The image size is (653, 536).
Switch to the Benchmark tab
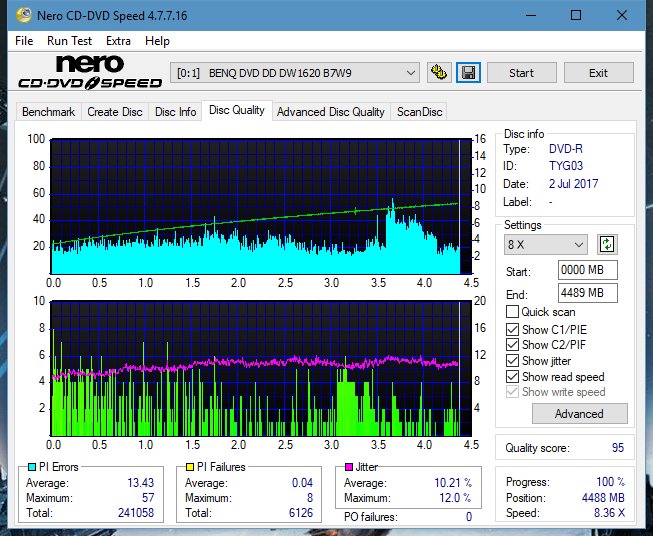[48, 112]
